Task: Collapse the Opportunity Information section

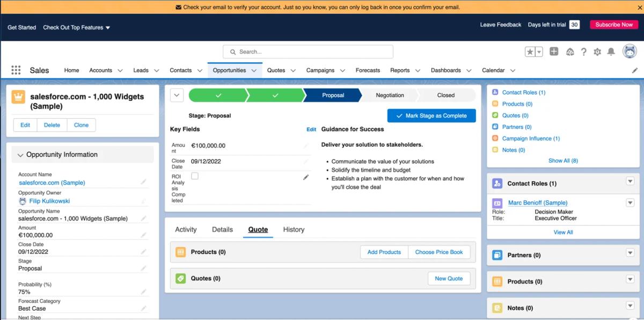Action: click(20, 155)
